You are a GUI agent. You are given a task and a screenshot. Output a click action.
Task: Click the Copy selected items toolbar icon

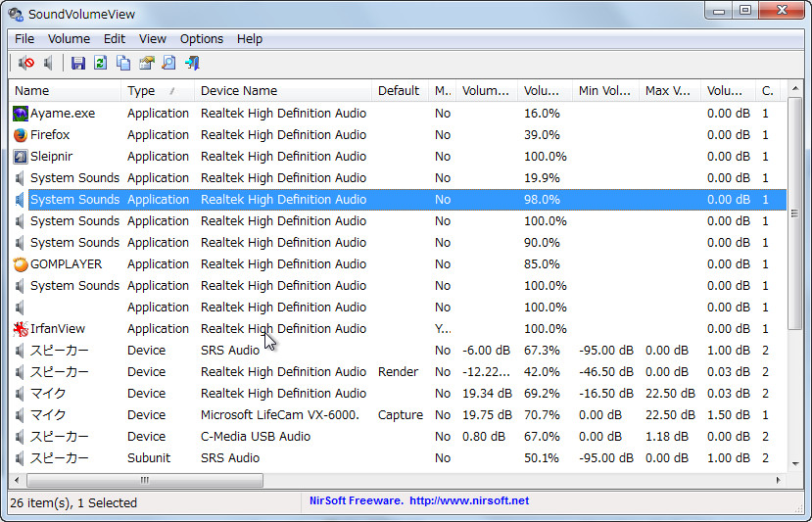tap(123, 64)
